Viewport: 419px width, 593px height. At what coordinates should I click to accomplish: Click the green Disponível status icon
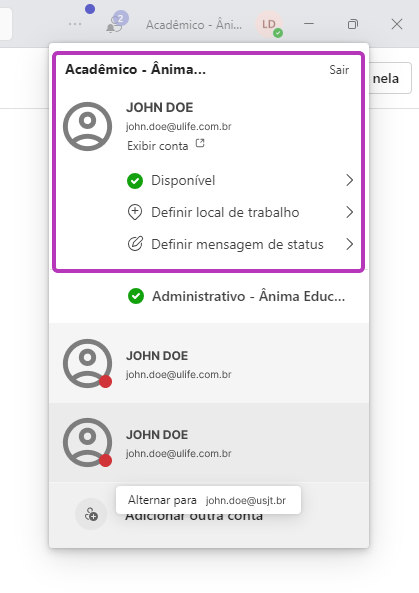(135, 181)
